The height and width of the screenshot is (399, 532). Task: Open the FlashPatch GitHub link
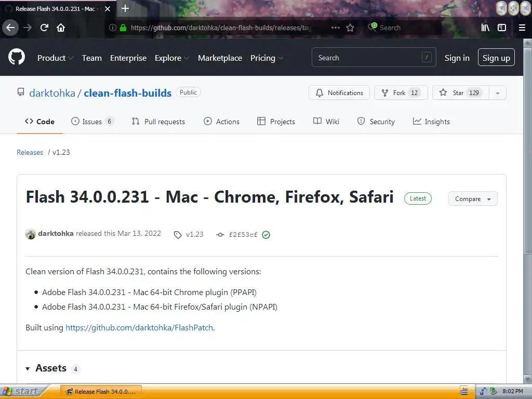pos(139,327)
